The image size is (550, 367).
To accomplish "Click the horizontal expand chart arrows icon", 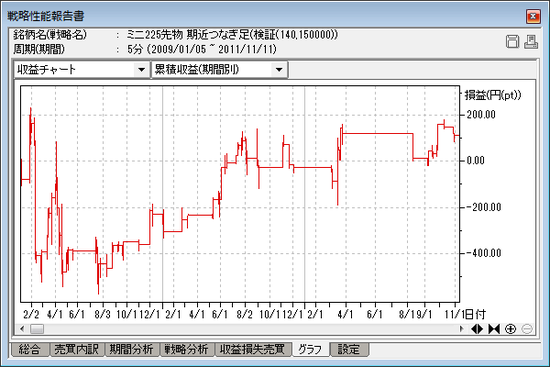I will (x=477, y=329).
